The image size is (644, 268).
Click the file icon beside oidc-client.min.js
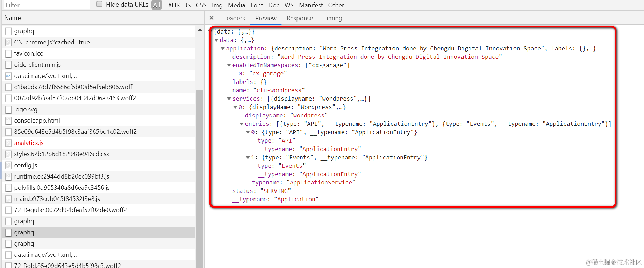coord(8,65)
